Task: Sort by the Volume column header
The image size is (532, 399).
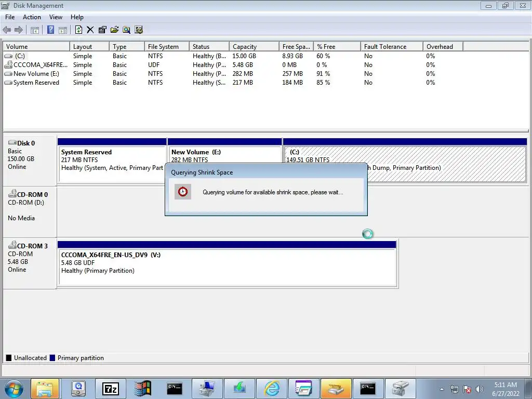Action: click(x=36, y=46)
